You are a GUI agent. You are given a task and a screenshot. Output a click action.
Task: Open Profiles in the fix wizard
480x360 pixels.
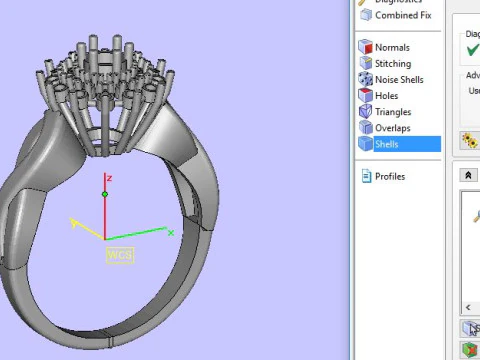click(x=383, y=176)
